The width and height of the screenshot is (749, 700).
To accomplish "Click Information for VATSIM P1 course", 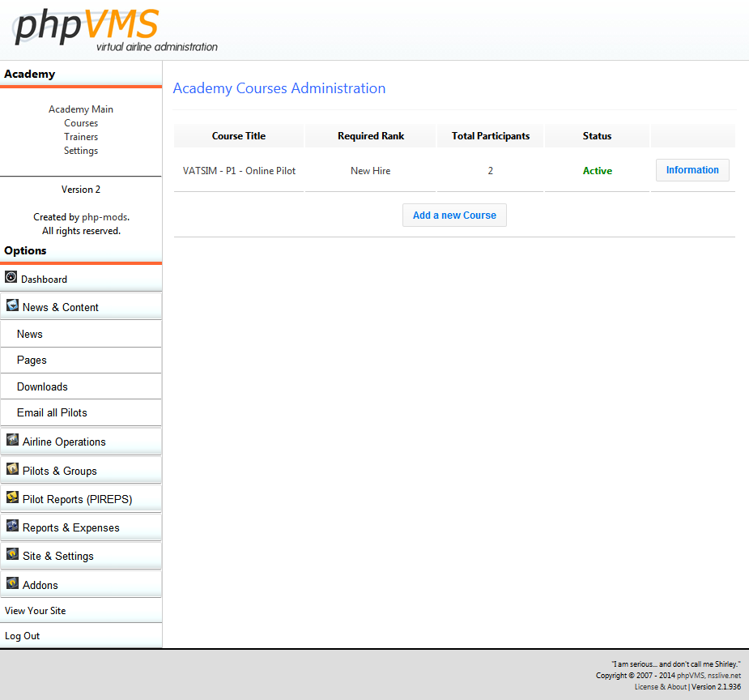I will (692, 170).
